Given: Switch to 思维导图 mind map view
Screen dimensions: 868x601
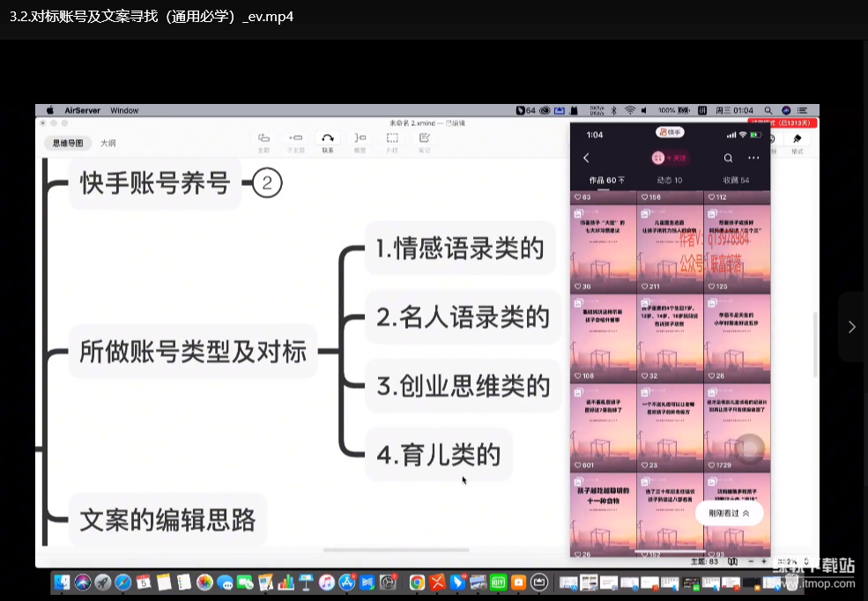Looking at the screenshot, I should coord(68,143).
